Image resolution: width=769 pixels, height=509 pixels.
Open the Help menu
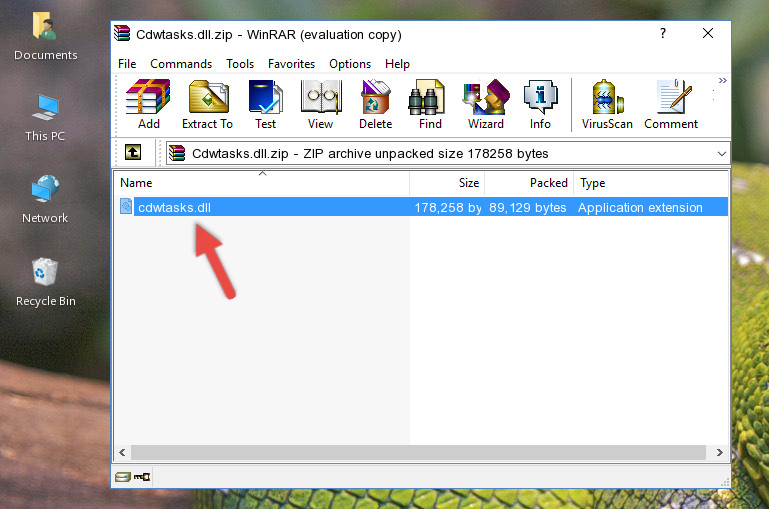pyautogui.click(x=397, y=64)
